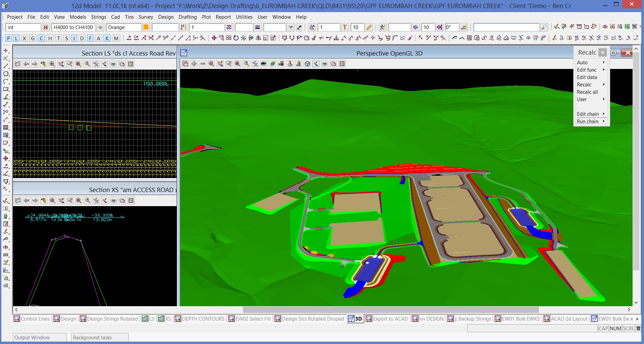The image size is (644, 344).
Task: Switch to the DEPTH CONTOURS view tab
Action: click(x=199, y=319)
